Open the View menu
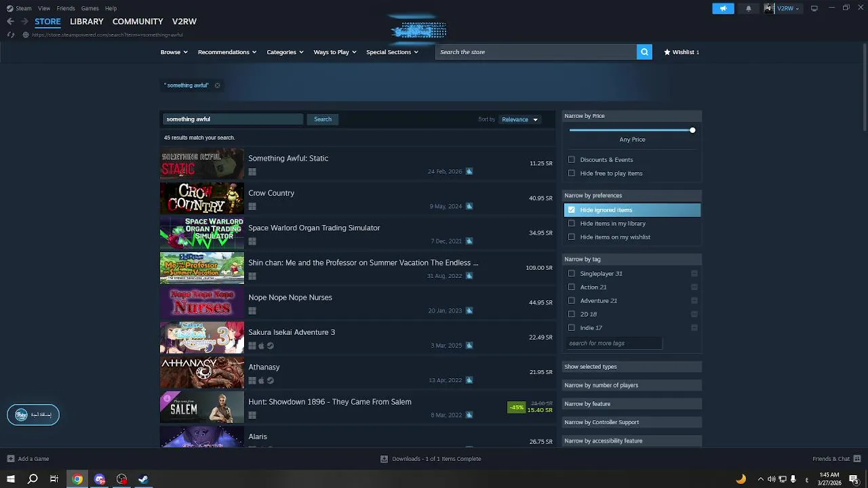This screenshot has width=868, height=488. click(x=44, y=8)
